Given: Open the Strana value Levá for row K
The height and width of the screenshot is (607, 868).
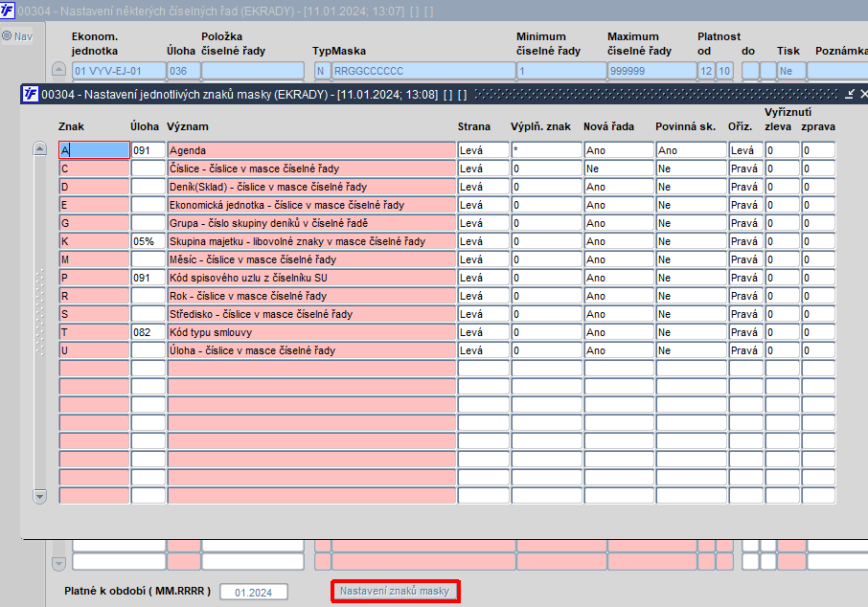Looking at the screenshot, I should (483, 241).
